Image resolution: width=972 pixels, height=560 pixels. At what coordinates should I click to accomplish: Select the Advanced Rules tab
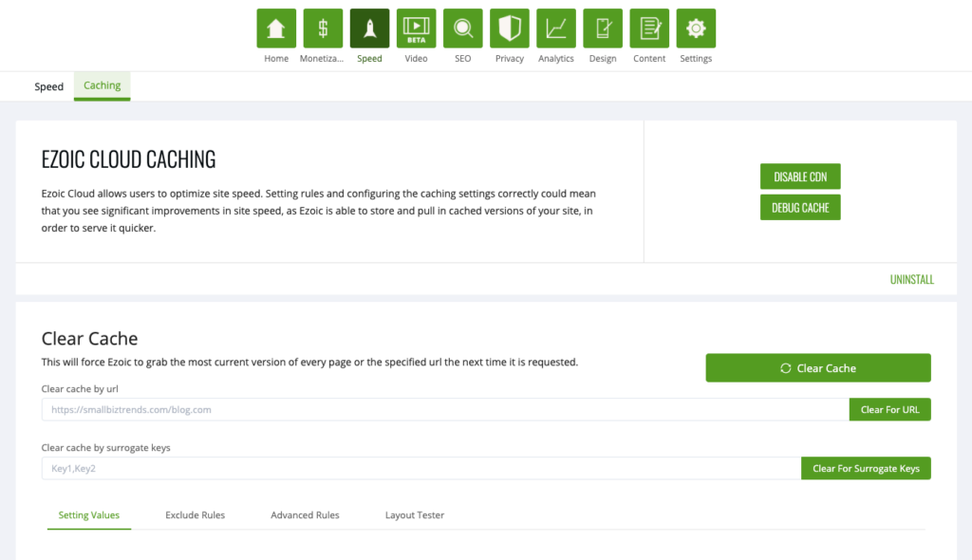305,514
